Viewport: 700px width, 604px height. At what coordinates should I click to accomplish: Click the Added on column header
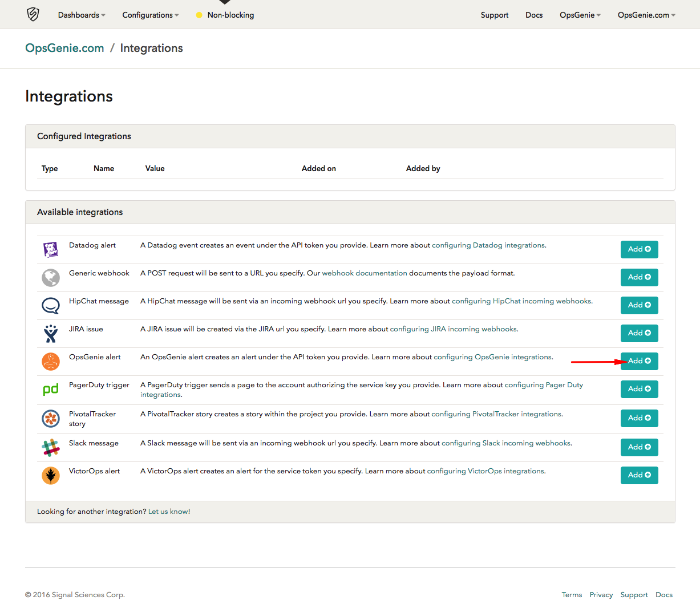319,168
